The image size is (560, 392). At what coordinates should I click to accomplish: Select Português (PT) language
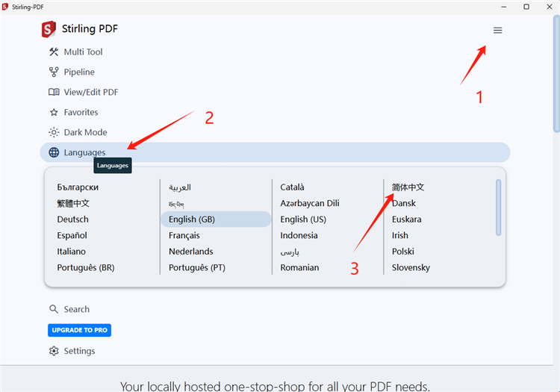(197, 267)
